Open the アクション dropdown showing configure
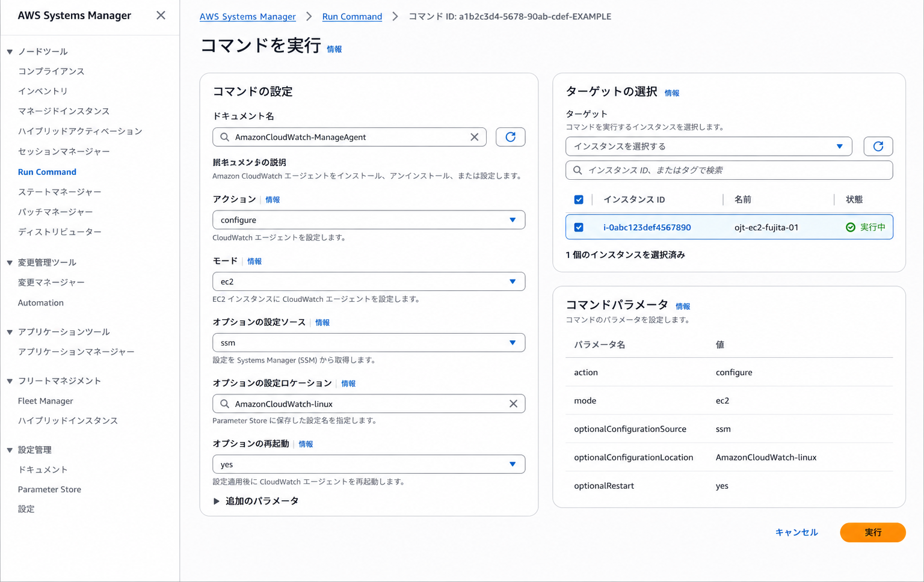The image size is (924, 582). [x=369, y=220]
